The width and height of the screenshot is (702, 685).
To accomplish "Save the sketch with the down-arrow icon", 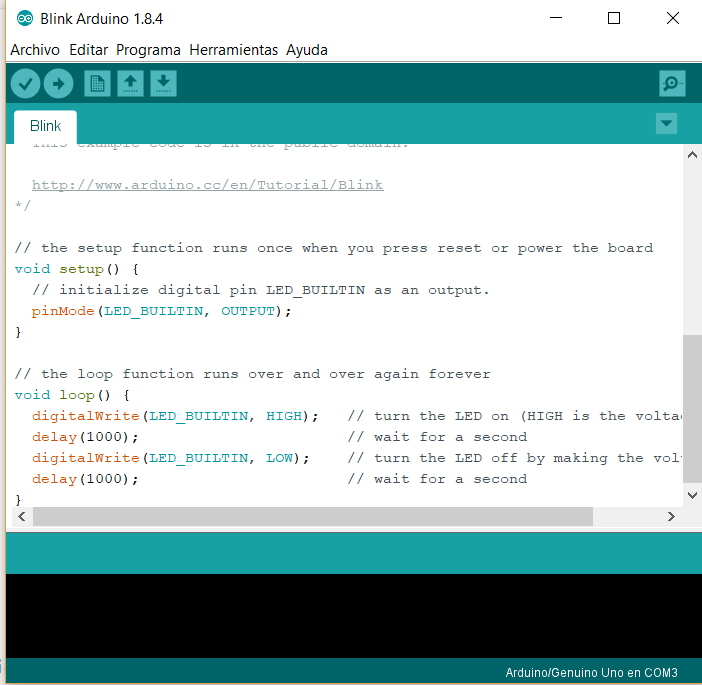I will pyautogui.click(x=163, y=84).
